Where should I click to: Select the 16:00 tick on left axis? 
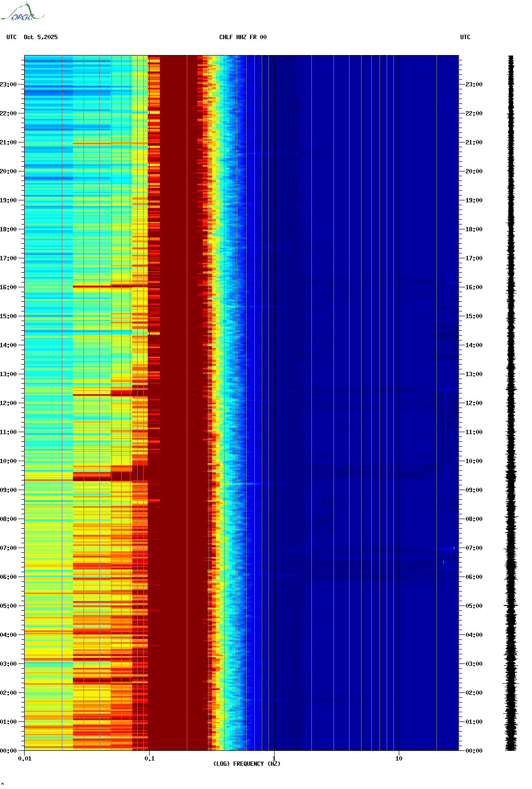coord(9,287)
